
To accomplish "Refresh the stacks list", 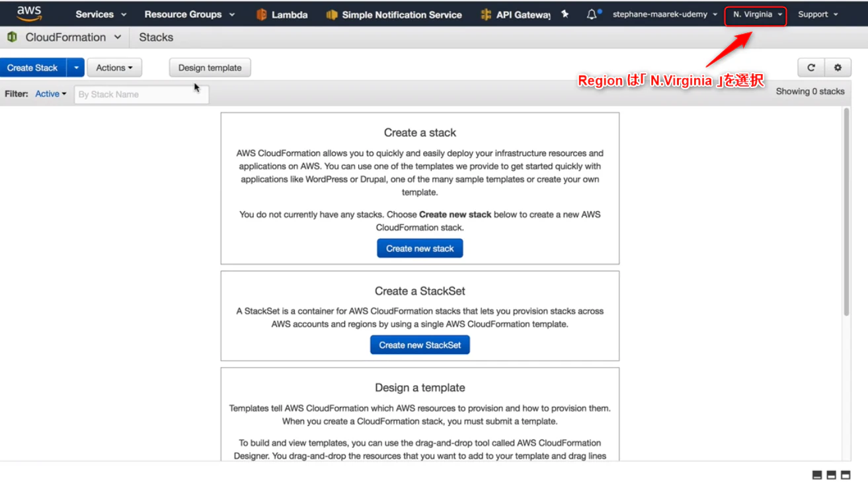I will (x=811, y=67).
